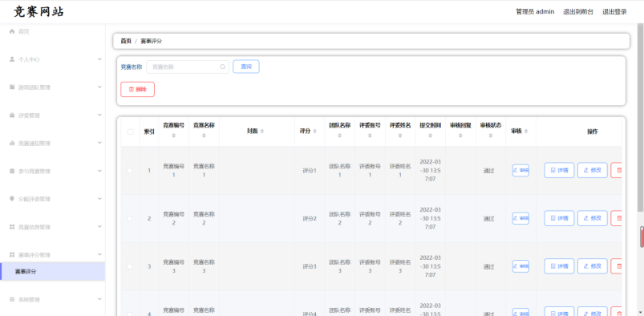Tick the checkbox for row 1

(130, 170)
